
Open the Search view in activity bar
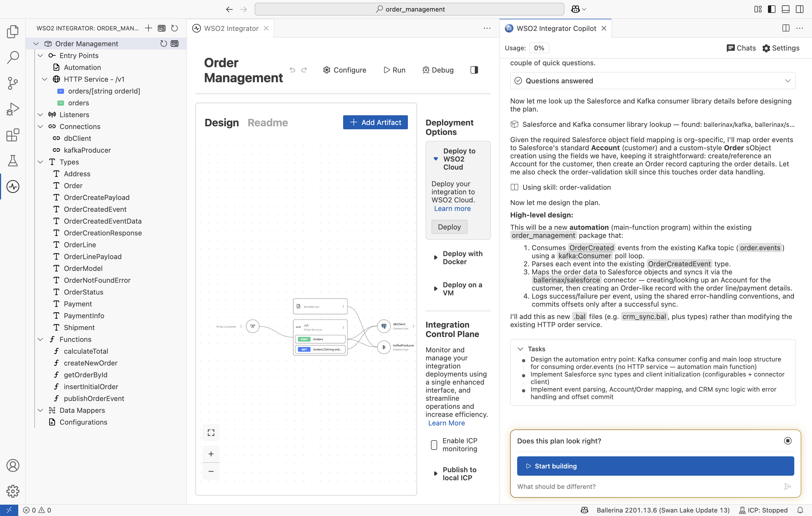13,57
